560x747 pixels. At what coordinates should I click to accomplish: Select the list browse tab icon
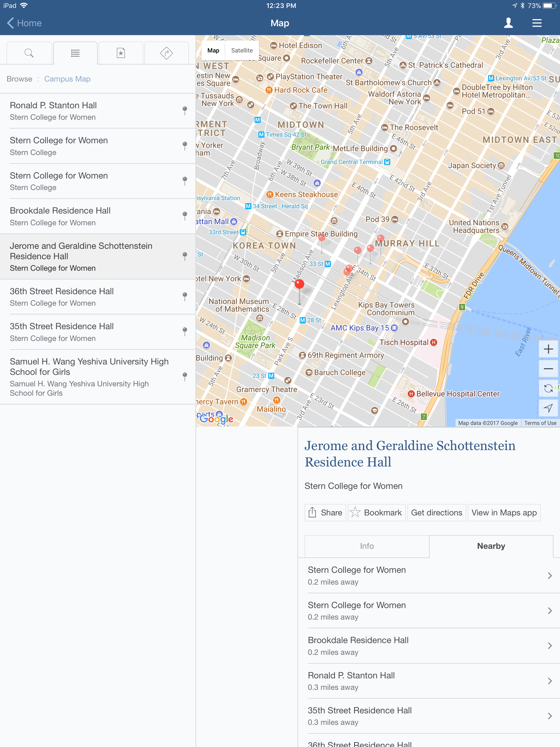point(75,53)
